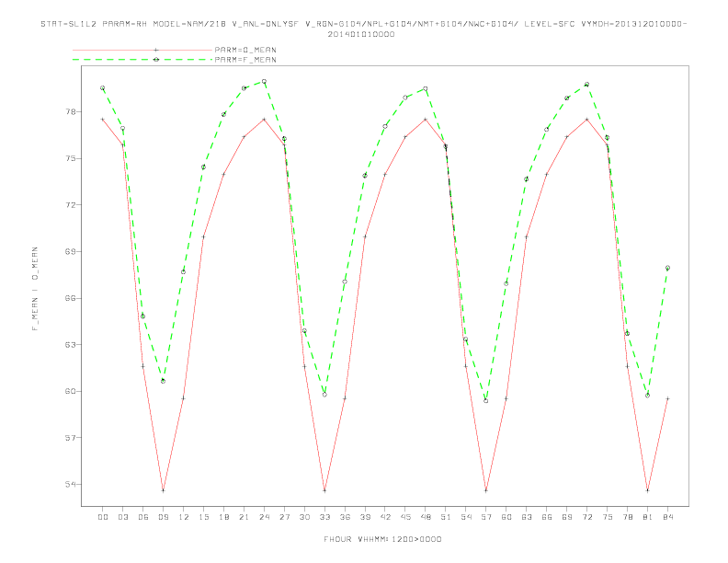Click the chart title starting STAT=SL1L2
Image resolution: width=728 pixels, height=563 pixels.
(x=363, y=24)
